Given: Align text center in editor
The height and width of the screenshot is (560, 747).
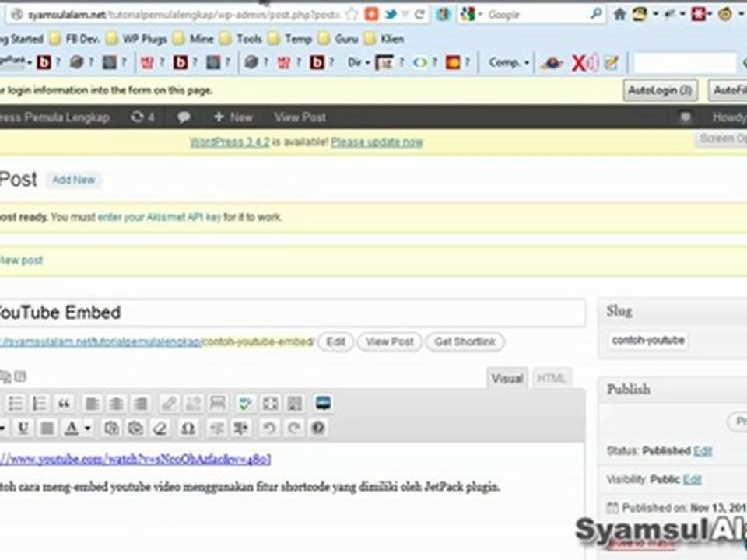Looking at the screenshot, I should click(116, 404).
